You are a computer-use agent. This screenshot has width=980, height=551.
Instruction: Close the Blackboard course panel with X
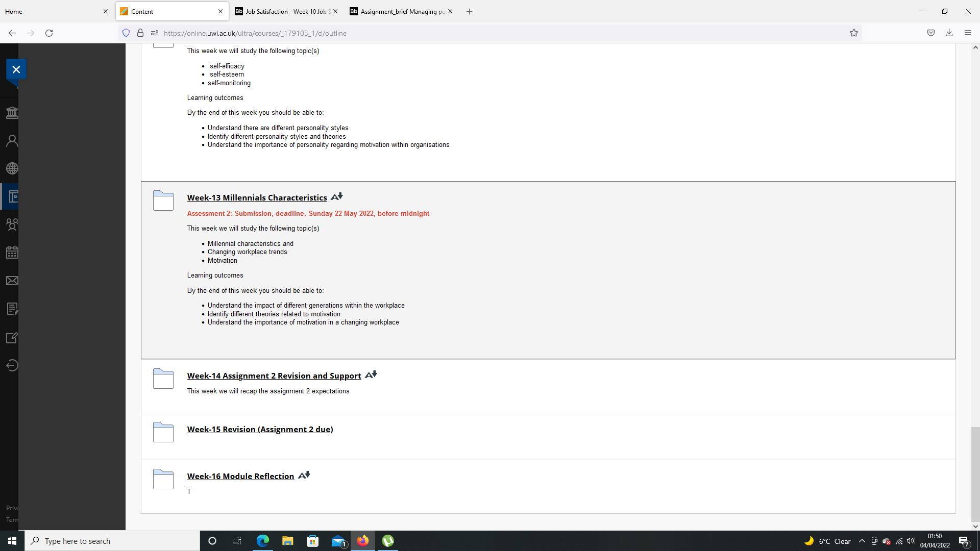point(16,69)
